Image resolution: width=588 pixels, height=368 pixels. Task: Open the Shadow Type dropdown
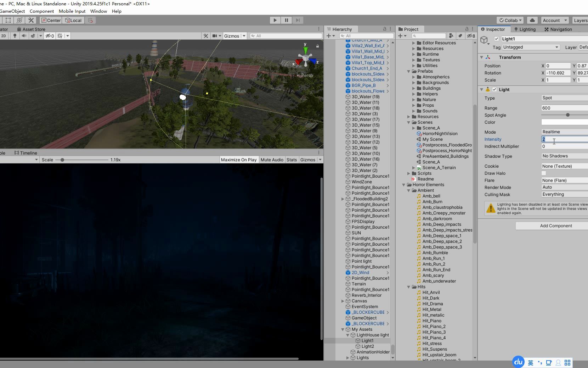564,156
